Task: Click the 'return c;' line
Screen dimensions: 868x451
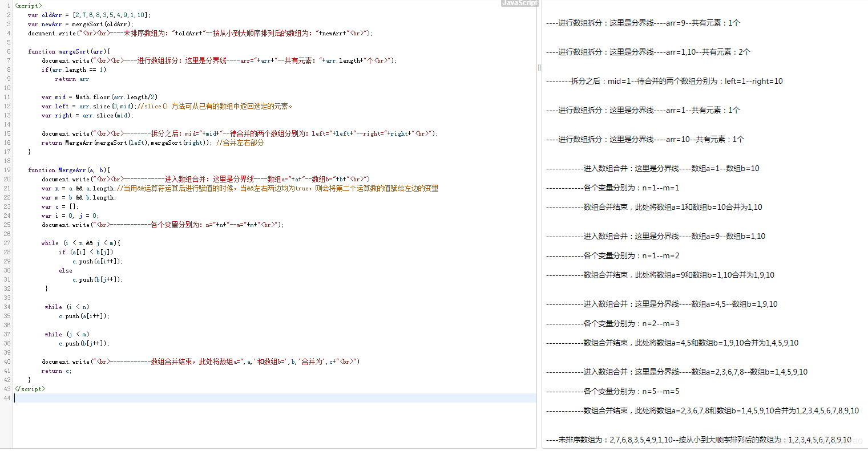Action: tap(56, 371)
